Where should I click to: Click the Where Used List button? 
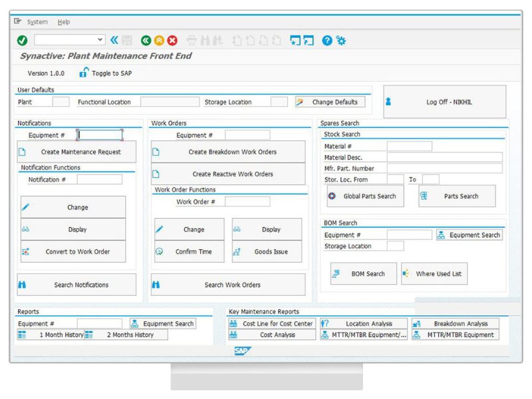click(x=434, y=273)
